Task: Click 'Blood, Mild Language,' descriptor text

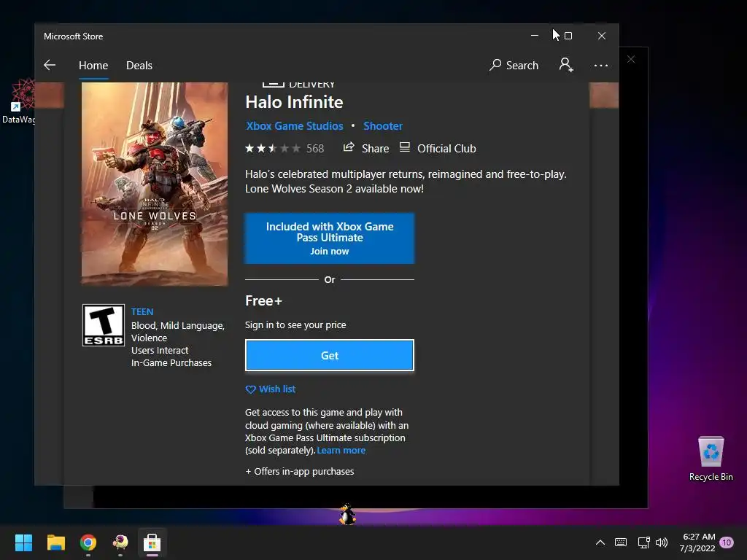Action: pos(178,326)
